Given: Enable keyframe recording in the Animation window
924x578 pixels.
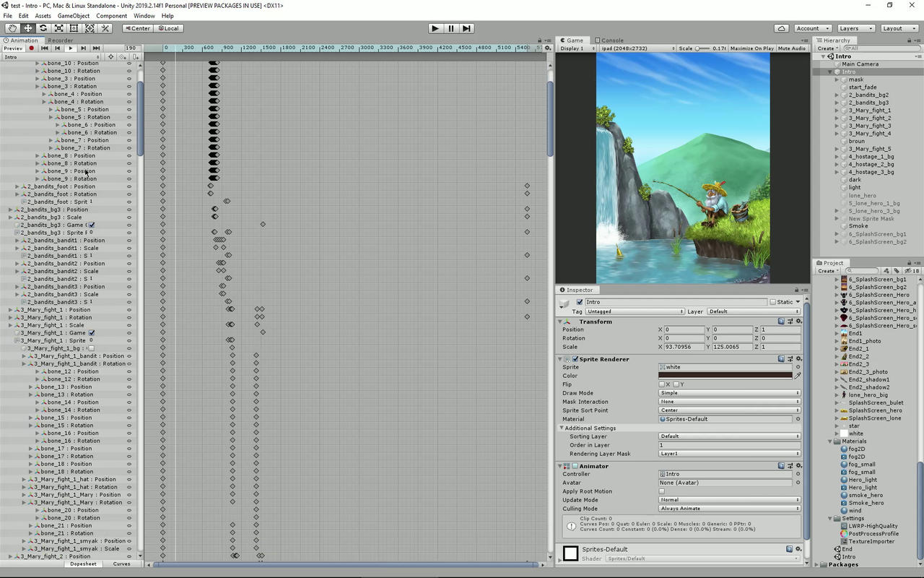Looking at the screenshot, I should tap(31, 48).
